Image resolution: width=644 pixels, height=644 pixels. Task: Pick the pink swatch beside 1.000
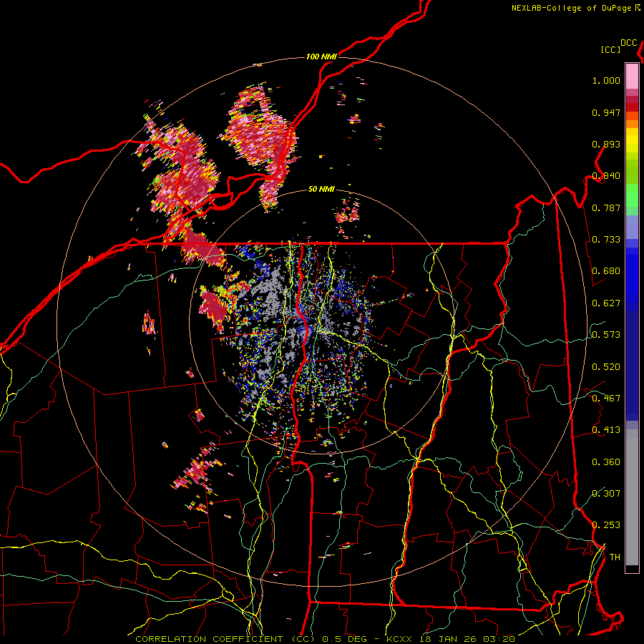[632, 76]
